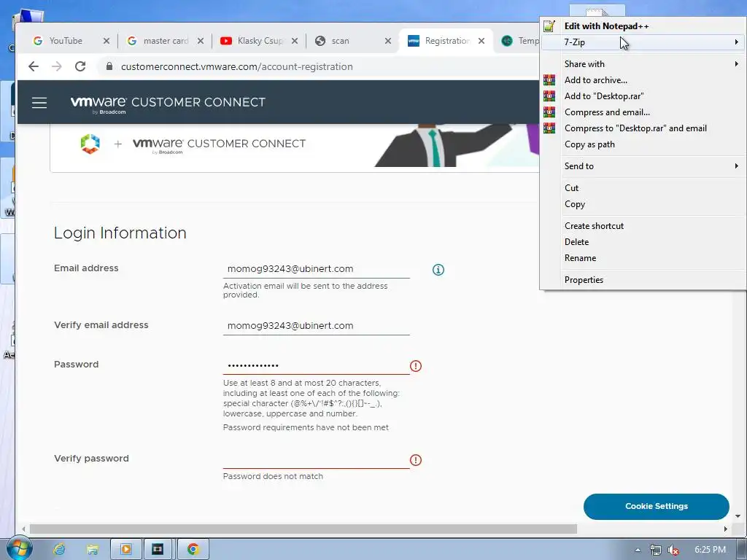This screenshot has height=560, width=747.
Task: Click the address bar padlock icon
Action: click(x=109, y=66)
